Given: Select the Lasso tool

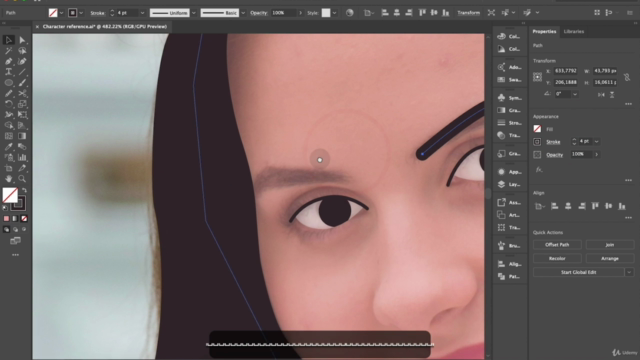Looking at the screenshot, I should point(22,51).
